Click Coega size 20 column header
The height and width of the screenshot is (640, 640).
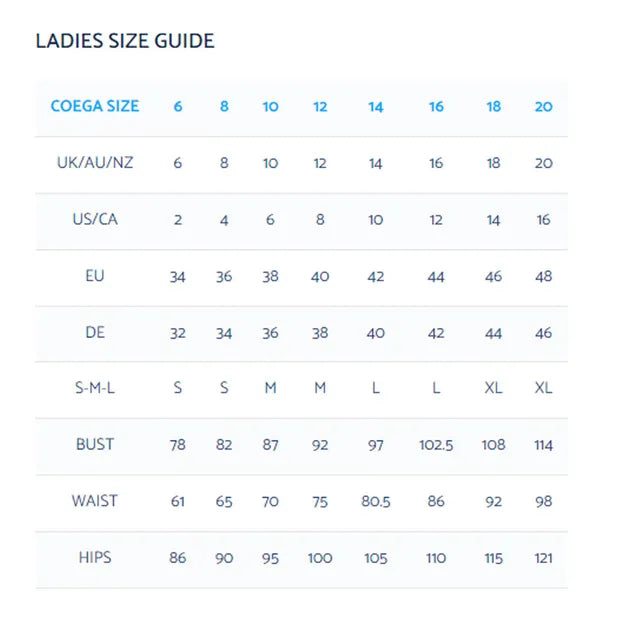click(543, 107)
